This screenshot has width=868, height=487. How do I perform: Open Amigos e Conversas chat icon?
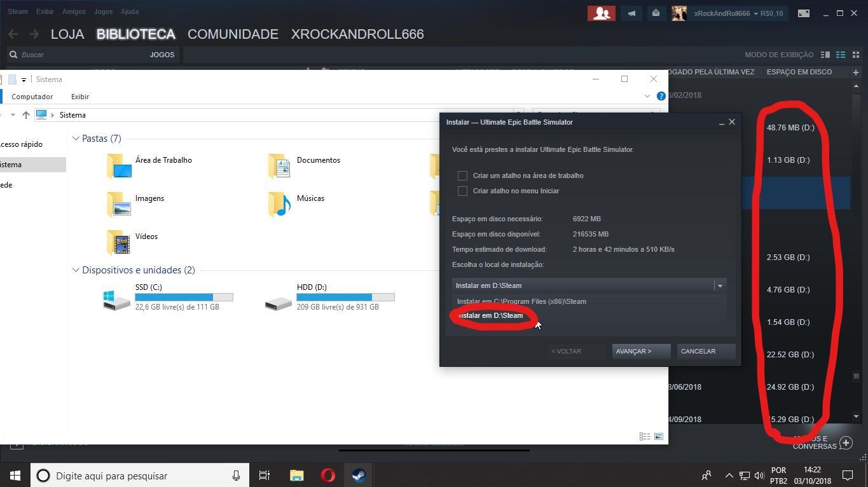coord(846,442)
